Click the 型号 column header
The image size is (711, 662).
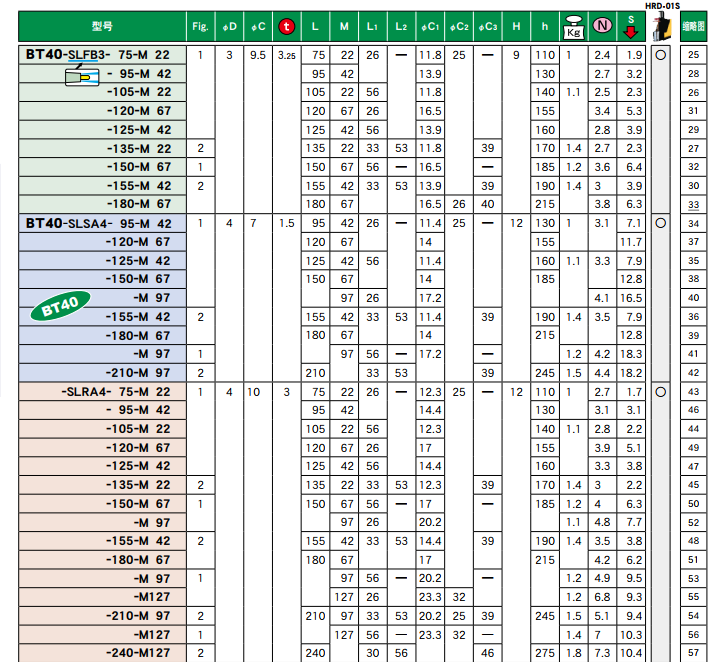pyautogui.click(x=102, y=27)
